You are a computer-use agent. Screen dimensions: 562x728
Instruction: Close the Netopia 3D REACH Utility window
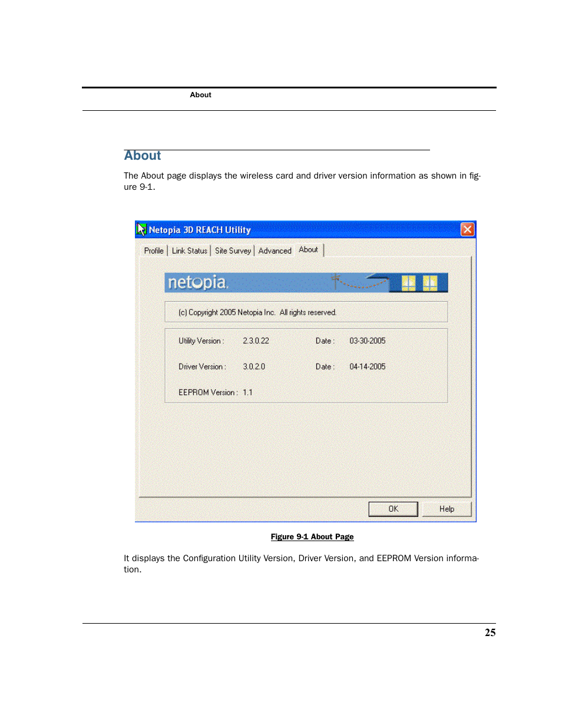(x=467, y=229)
